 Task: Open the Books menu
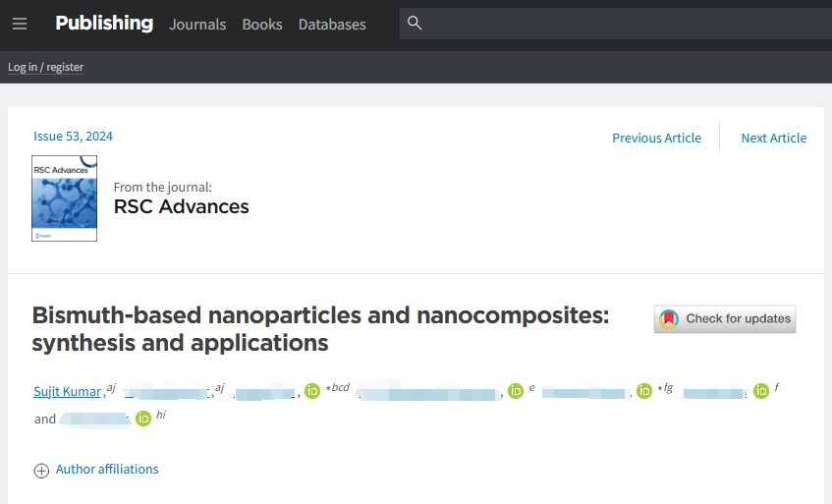(x=262, y=25)
